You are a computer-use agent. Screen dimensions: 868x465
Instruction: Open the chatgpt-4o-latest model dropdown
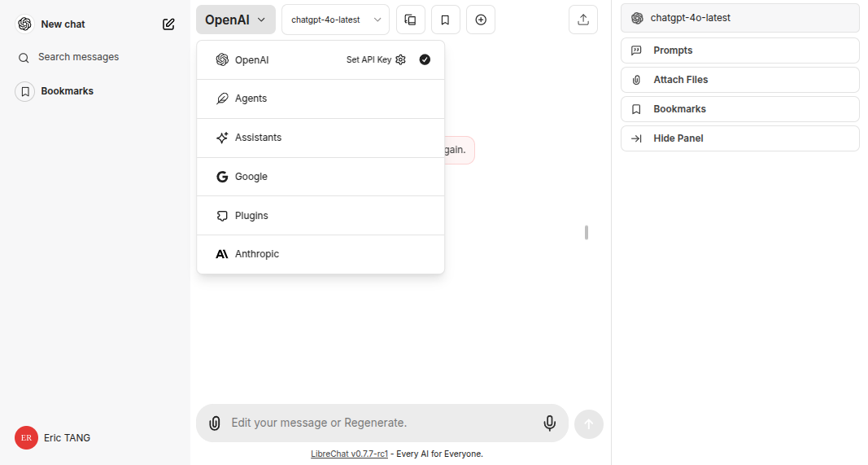(335, 20)
